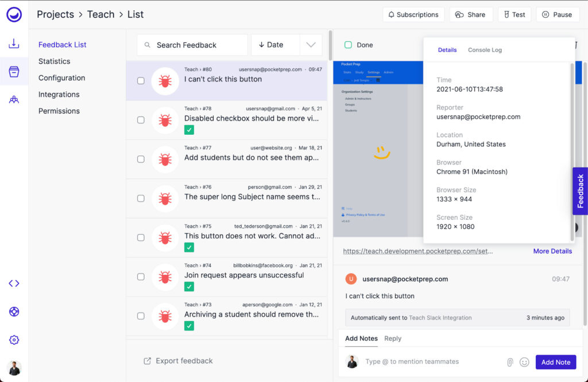Click the team members icon in the sidebar
588x382 pixels.
click(x=14, y=99)
